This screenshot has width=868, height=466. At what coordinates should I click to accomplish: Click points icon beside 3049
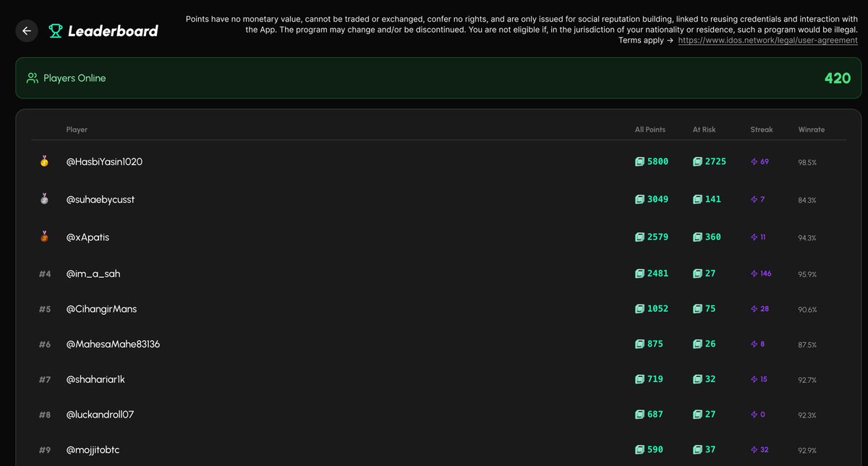point(639,199)
